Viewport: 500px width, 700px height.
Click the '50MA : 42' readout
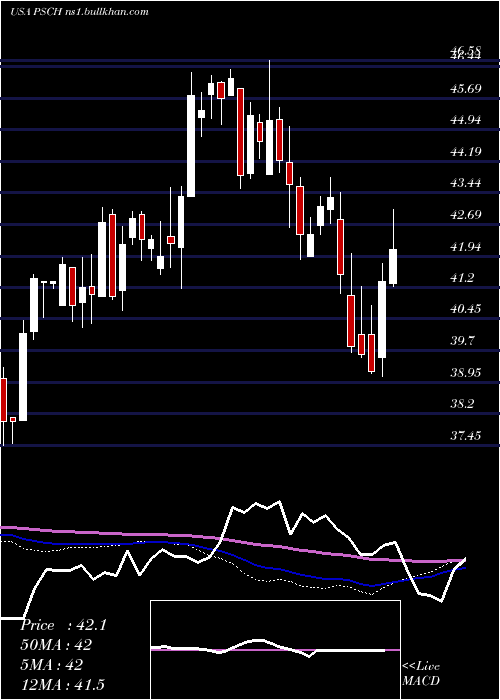point(56,645)
